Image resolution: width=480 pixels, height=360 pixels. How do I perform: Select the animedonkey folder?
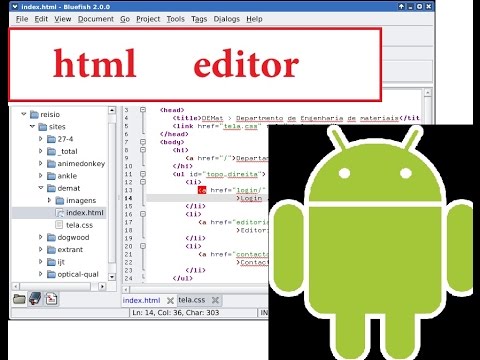[81, 164]
